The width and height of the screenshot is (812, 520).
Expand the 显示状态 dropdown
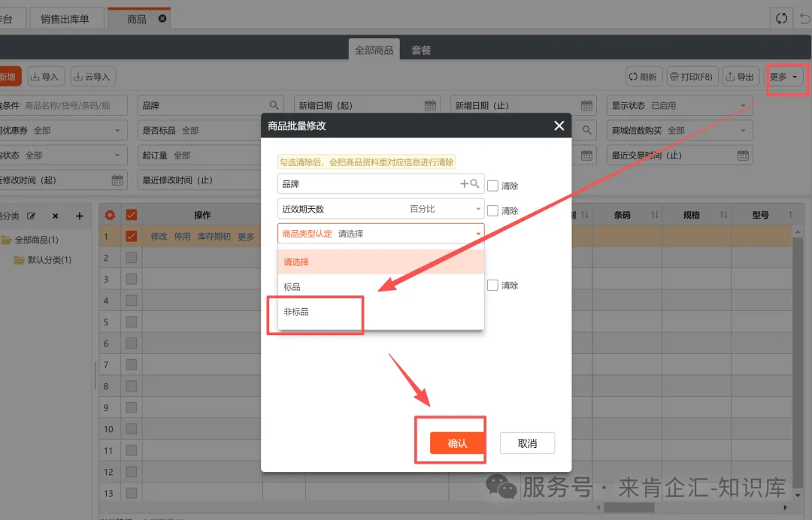(743, 106)
